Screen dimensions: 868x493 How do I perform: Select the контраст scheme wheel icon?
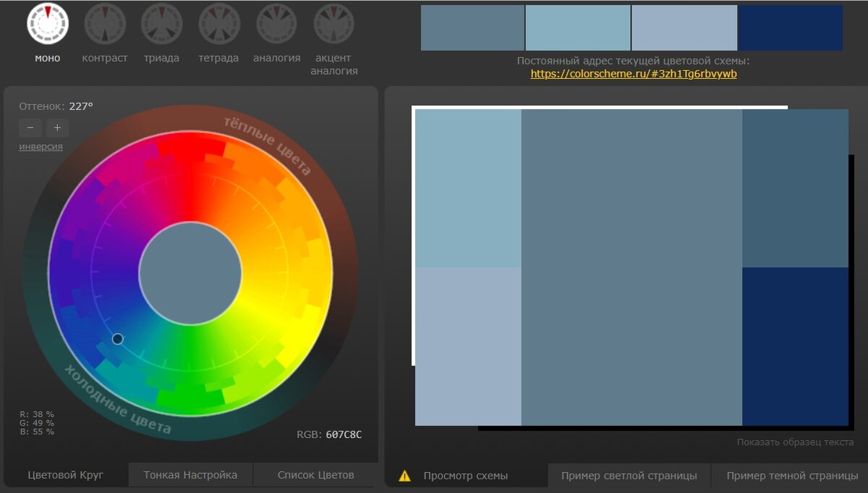pos(105,24)
